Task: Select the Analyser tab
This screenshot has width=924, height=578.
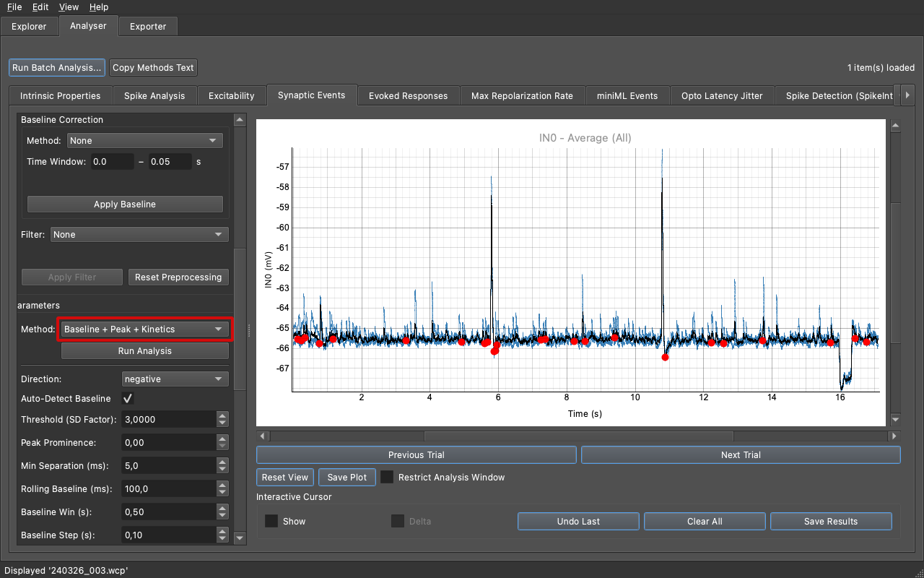Action: coord(88,26)
